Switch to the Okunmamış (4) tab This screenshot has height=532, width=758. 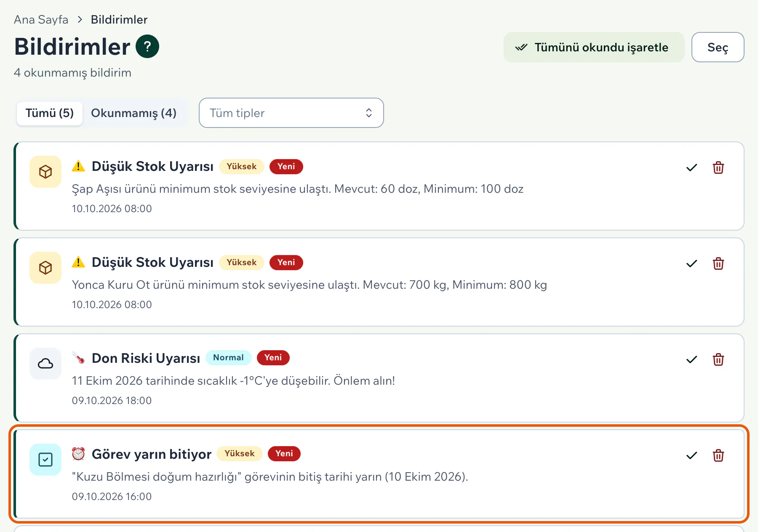coord(133,113)
